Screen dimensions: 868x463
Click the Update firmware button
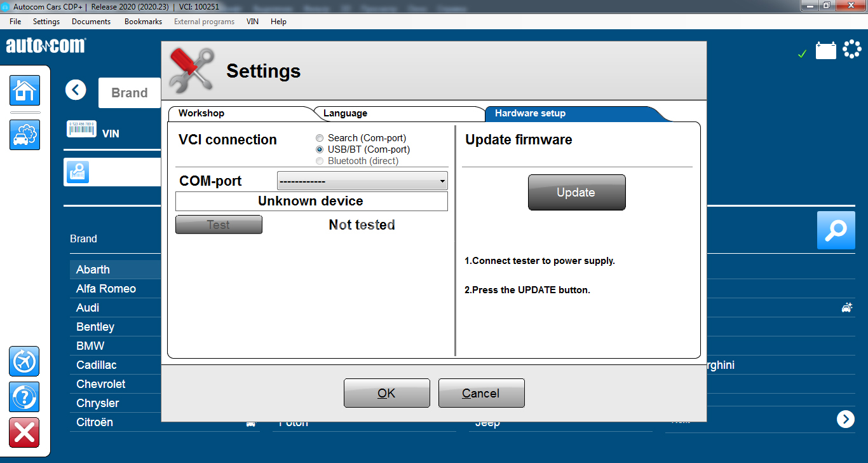pos(577,192)
